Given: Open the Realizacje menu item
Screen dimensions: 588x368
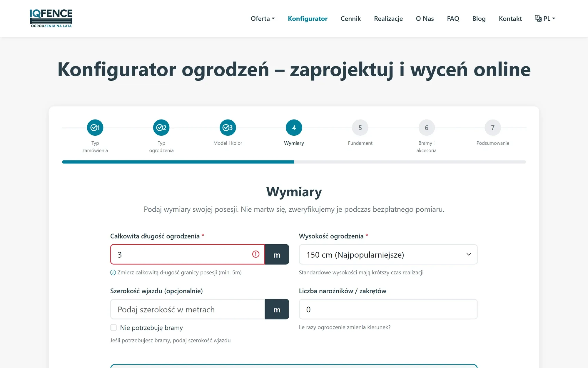Looking at the screenshot, I should 388,19.
